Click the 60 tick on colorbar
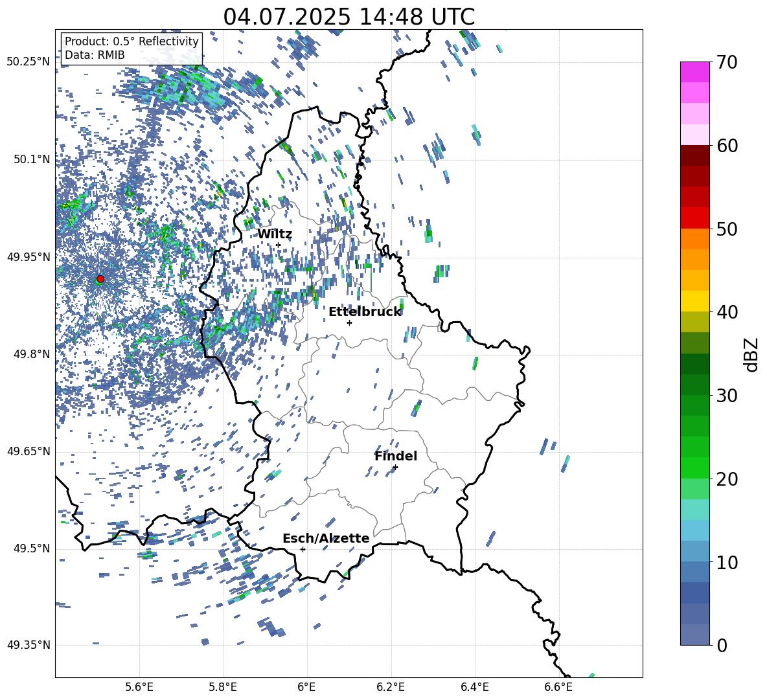The height and width of the screenshot is (700, 767). [727, 146]
